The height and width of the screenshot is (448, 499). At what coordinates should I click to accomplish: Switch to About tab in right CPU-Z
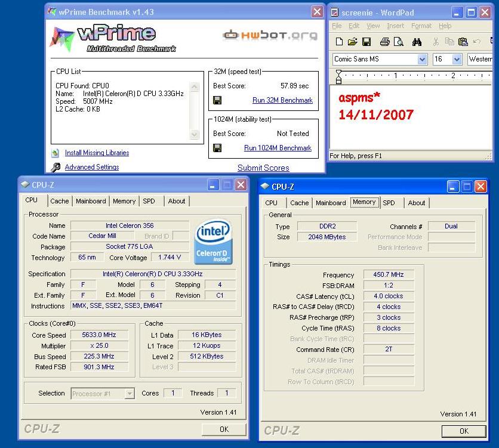tap(417, 203)
